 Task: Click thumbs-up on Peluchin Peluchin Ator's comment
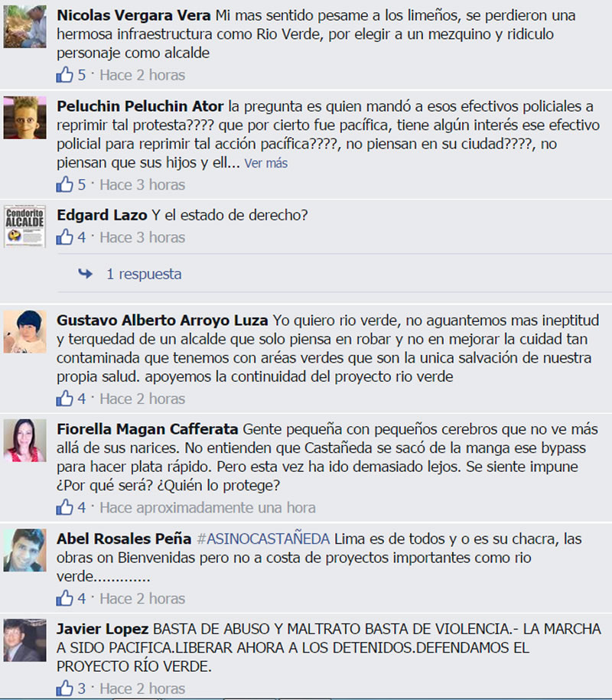65,184
